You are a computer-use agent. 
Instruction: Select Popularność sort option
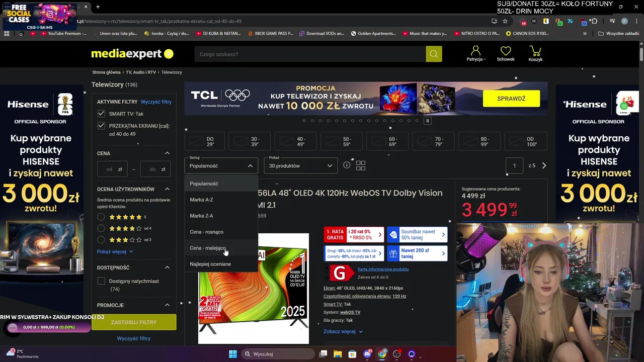click(221, 184)
